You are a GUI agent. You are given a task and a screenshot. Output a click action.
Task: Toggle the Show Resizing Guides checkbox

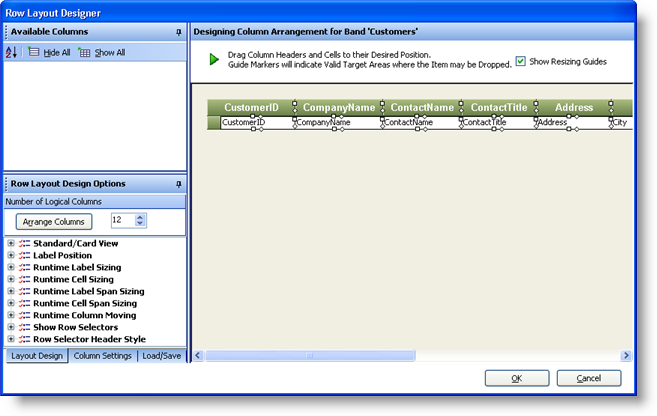point(521,61)
